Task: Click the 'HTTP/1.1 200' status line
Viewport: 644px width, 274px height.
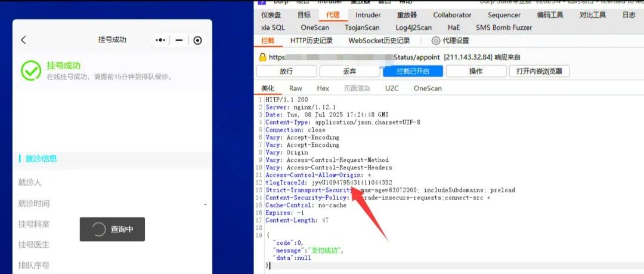Action: 287,100
